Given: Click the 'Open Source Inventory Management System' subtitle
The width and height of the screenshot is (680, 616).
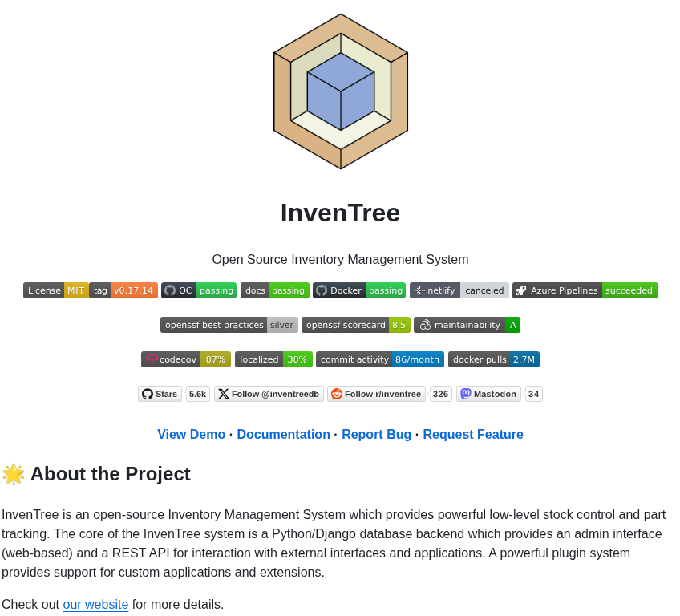Looking at the screenshot, I should click(x=341, y=259).
